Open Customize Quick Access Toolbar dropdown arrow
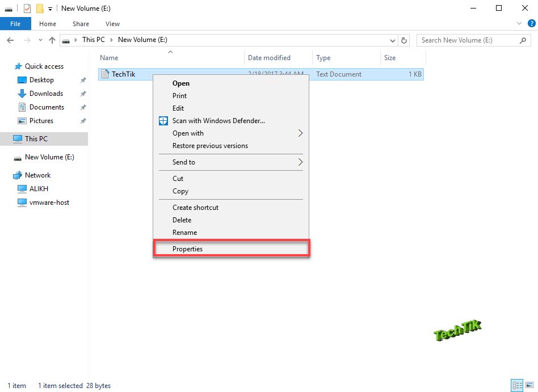 50,9
